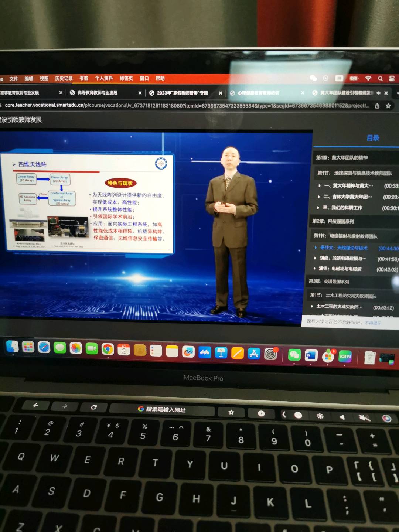Screen dimensions: 399x532
Task: Open the 历史记录 menu
Action: coord(64,78)
